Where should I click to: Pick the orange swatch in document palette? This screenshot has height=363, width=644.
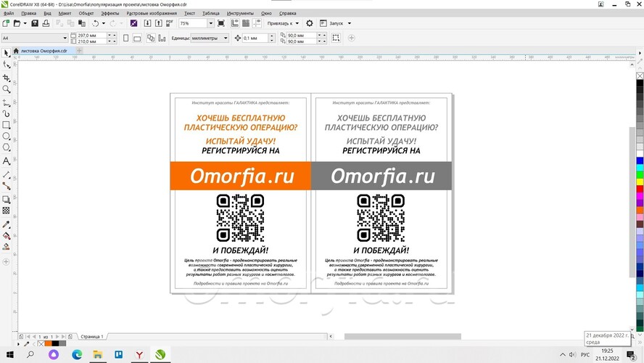click(48, 343)
